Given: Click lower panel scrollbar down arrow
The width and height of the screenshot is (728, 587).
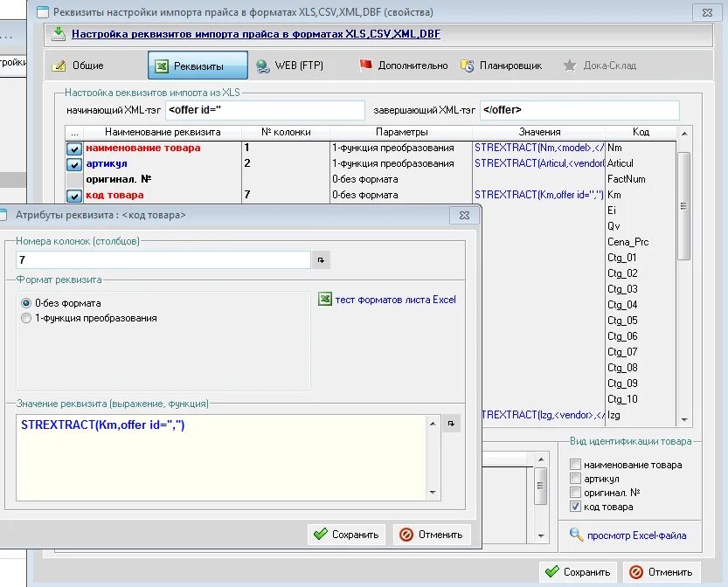Looking at the screenshot, I should coord(541,535).
